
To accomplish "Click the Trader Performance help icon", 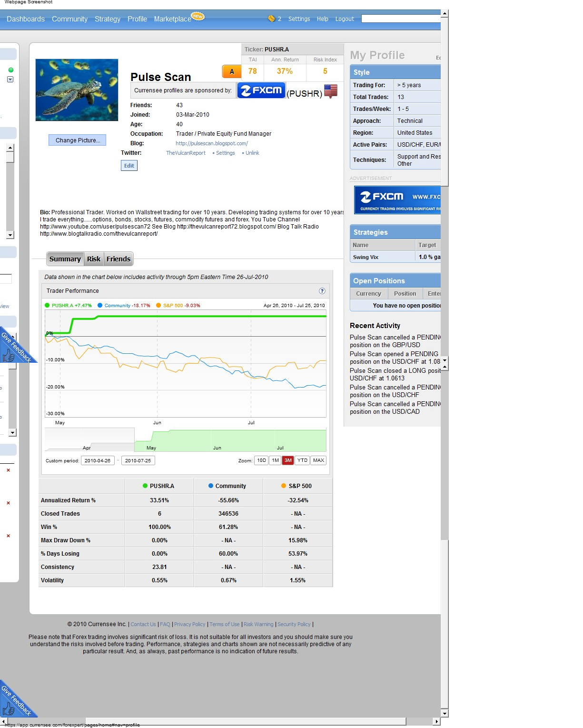I will pyautogui.click(x=322, y=291).
